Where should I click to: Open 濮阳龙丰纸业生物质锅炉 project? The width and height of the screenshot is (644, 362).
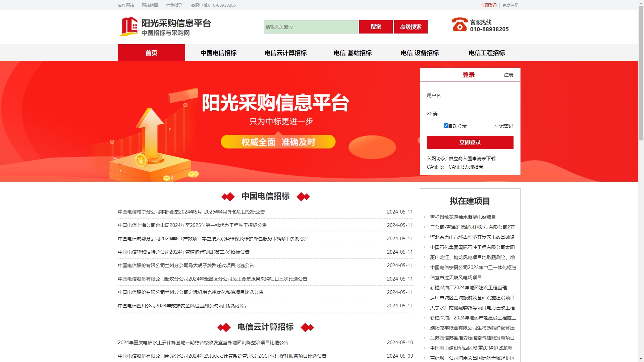point(472,328)
